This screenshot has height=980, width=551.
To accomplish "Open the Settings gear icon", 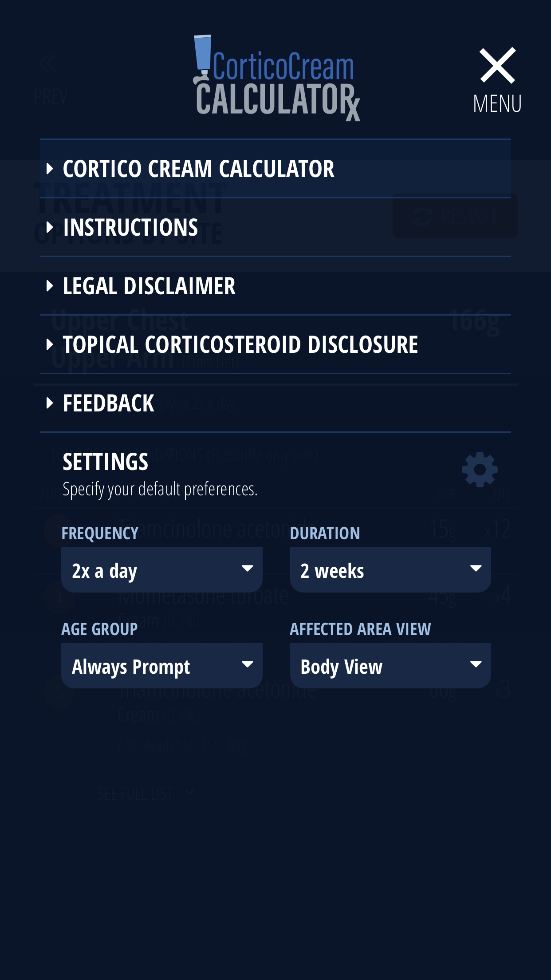I will [x=479, y=469].
